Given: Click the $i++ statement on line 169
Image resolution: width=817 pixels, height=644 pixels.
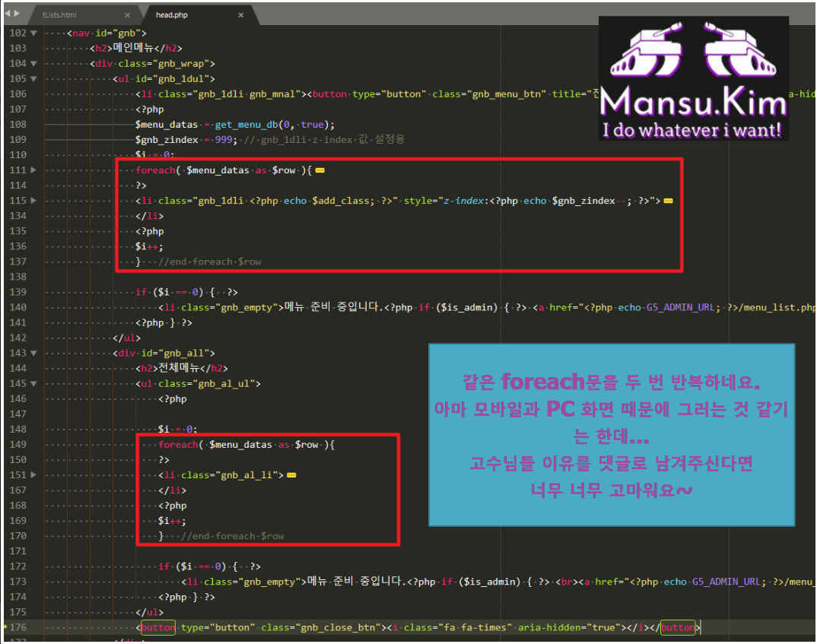Looking at the screenshot, I should (172, 521).
